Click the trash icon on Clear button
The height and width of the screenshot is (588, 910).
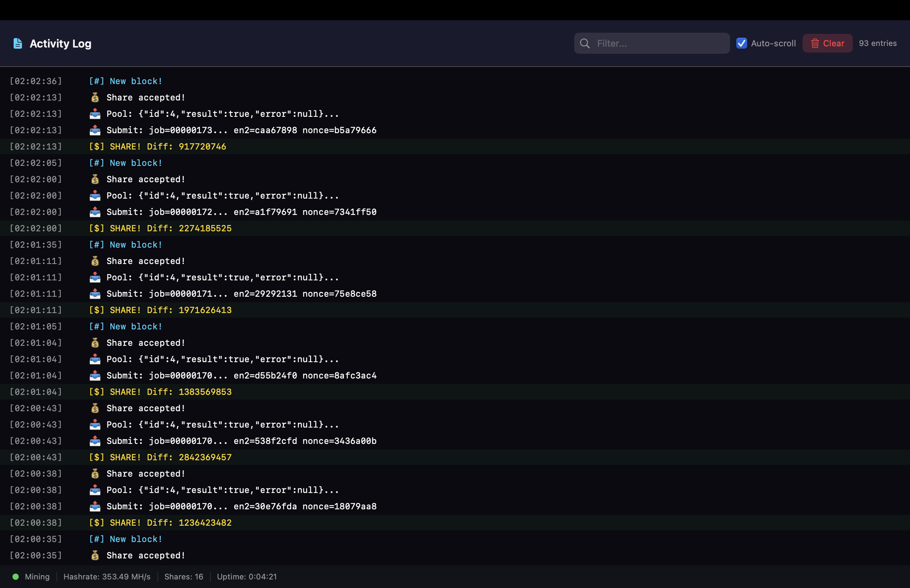(815, 43)
